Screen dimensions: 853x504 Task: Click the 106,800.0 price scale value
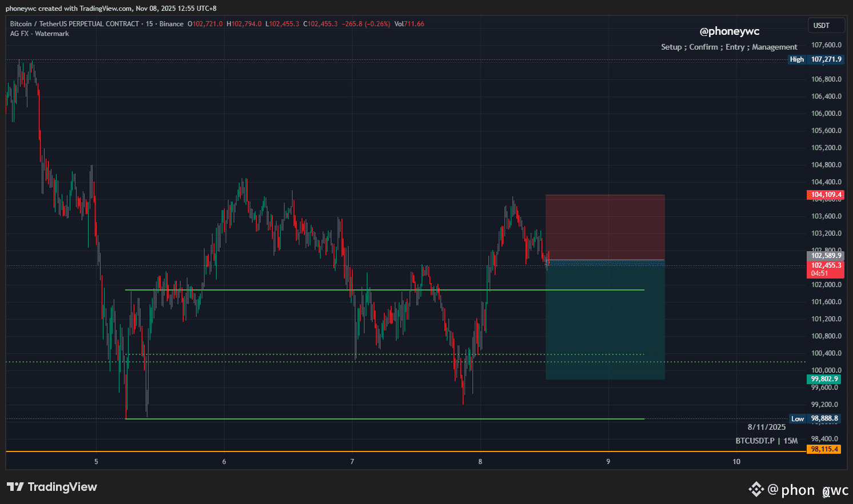(x=826, y=79)
